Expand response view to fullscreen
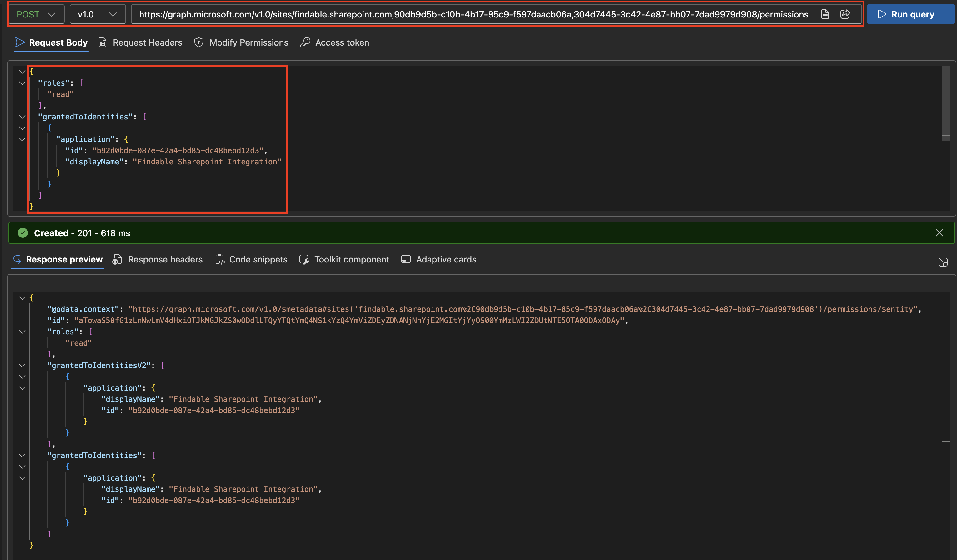 [x=943, y=262]
